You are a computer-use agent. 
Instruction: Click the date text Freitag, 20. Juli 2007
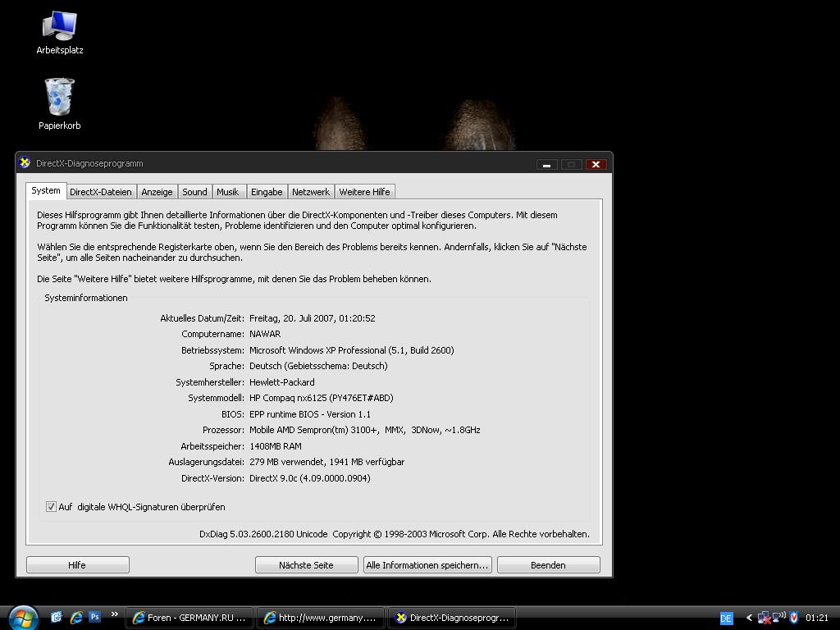point(292,318)
